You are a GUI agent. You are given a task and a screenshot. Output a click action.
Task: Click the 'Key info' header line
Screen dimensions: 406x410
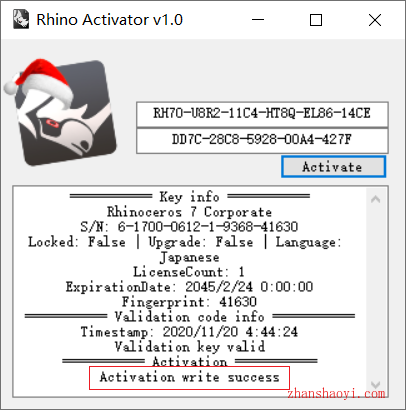pyautogui.click(x=189, y=197)
